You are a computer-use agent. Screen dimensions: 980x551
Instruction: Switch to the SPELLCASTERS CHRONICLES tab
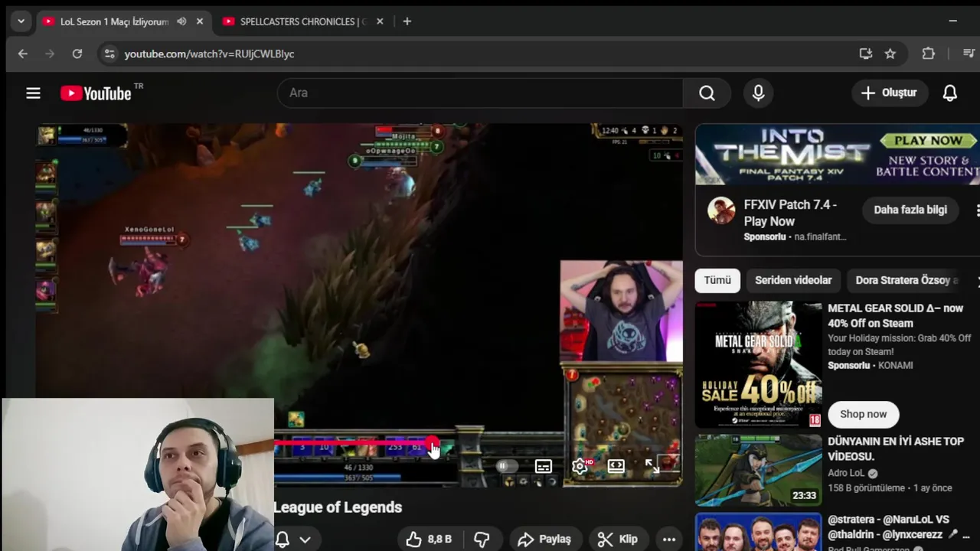point(303,21)
